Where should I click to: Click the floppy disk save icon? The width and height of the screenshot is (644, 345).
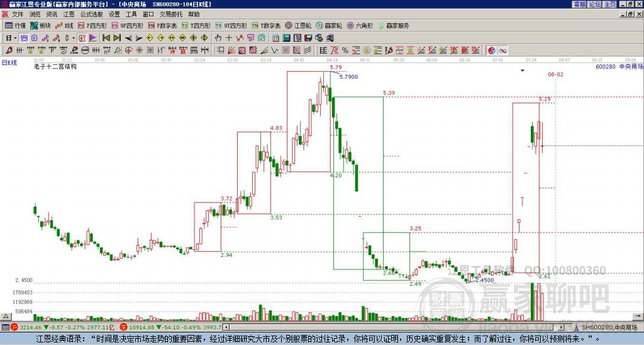point(308,38)
